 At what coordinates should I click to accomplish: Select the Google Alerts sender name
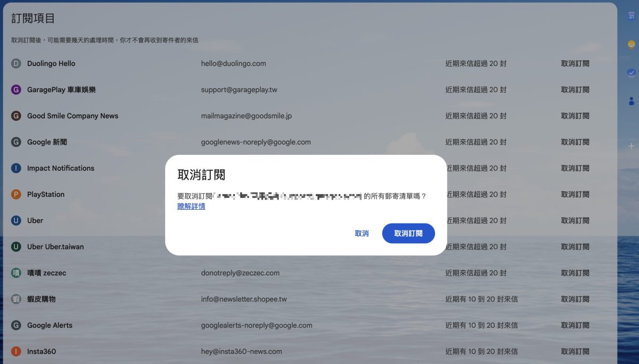[x=50, y=325]
